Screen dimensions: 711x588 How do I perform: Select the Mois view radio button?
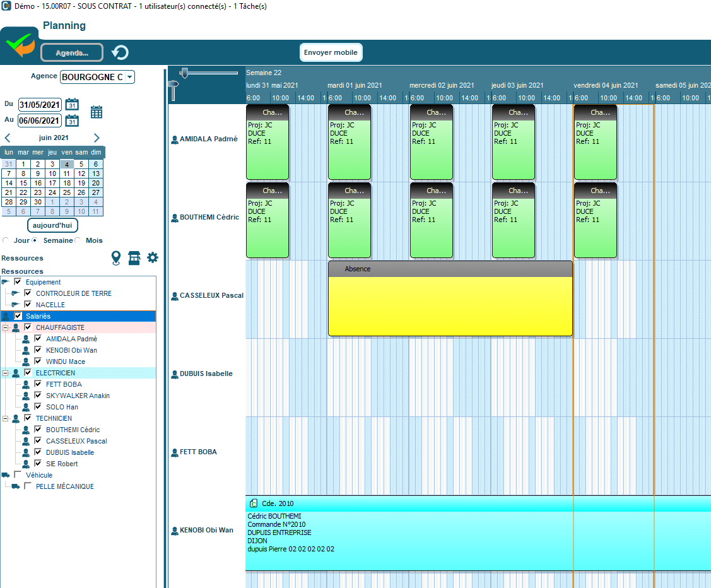[78, 240]
